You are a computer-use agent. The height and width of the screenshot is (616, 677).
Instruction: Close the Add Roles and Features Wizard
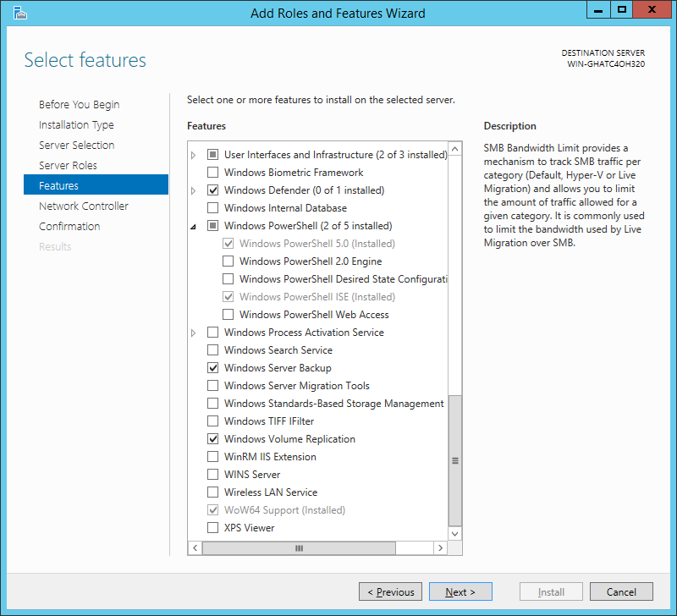pyautogui.click(x=652, y=9)
